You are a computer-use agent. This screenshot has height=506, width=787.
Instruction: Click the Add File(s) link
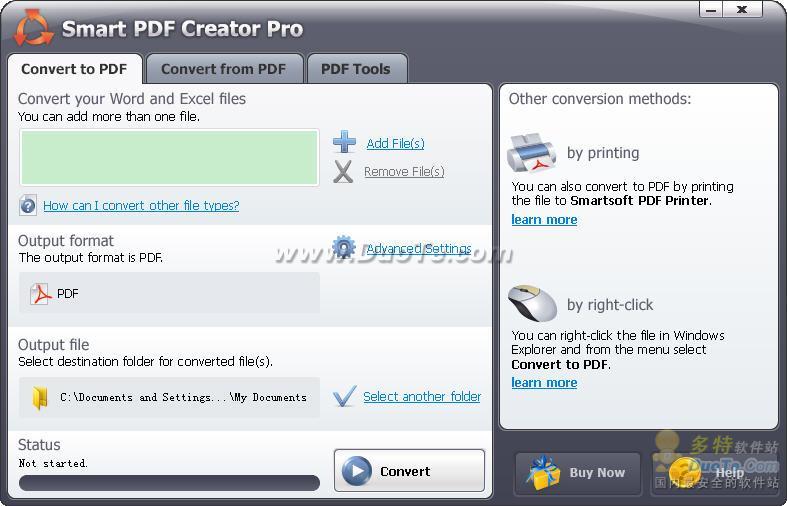click(396, 144)
